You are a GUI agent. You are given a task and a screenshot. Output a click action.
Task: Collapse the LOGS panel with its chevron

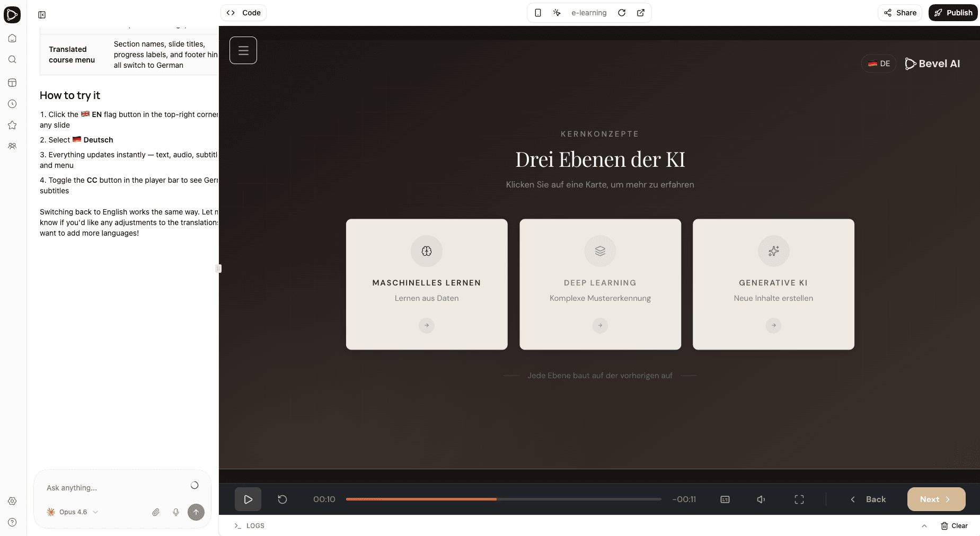[924, 526]
